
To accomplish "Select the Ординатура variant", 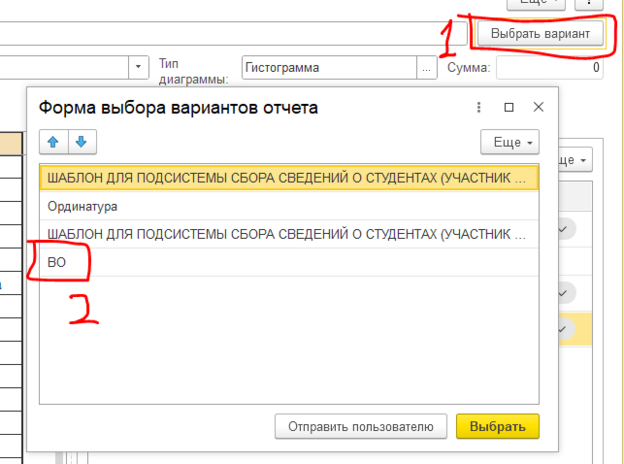I will coord(285,206).
